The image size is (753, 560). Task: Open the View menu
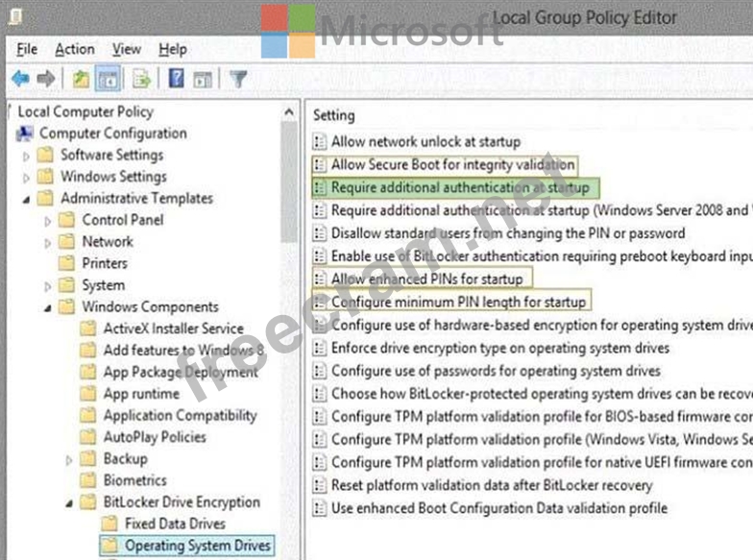127,49
